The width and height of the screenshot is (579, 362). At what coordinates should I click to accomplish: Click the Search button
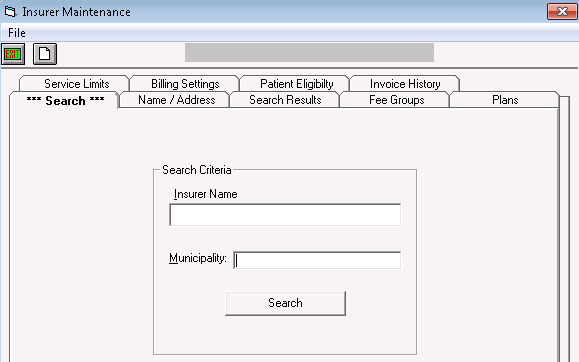(x=285, y=303)
